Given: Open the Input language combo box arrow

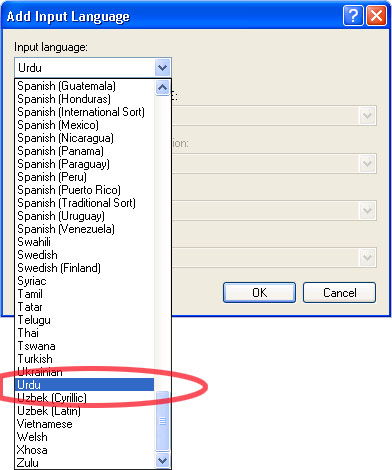Looking at the screenshot, I should [162, 68].
